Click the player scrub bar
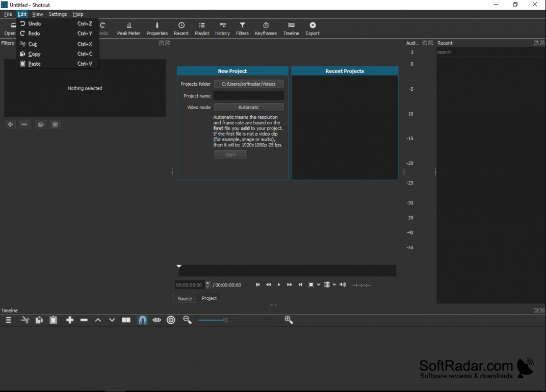Screen dimensions: 546x392 [288, 271]
